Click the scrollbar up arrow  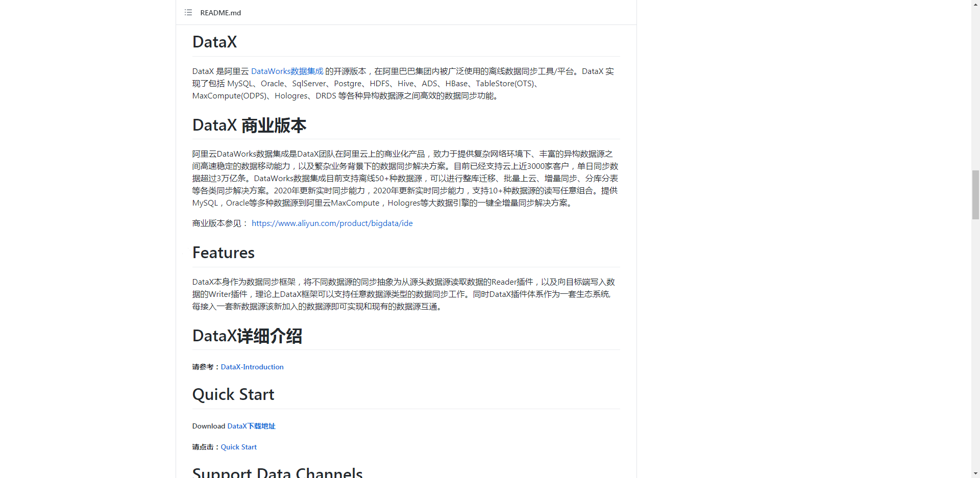975,4
